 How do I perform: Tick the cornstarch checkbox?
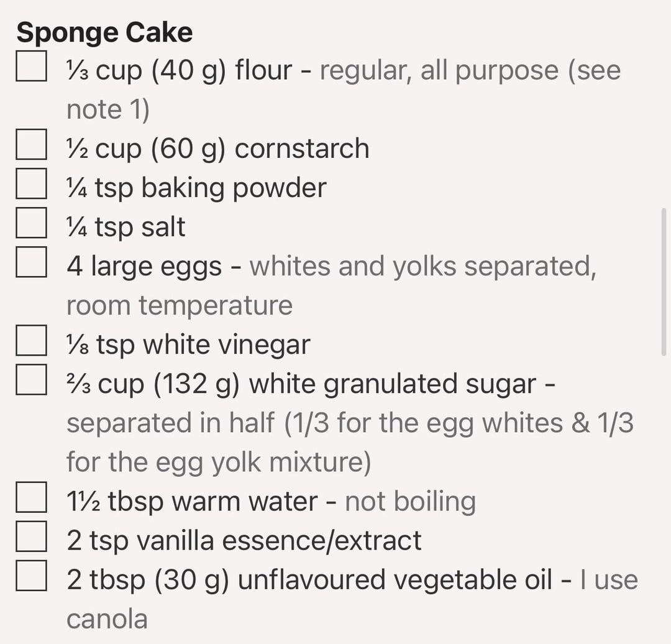31,144
